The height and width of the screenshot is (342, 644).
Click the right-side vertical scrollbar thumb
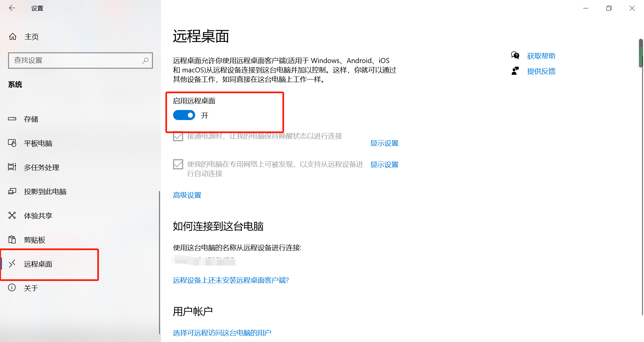(x=641, y=54)
